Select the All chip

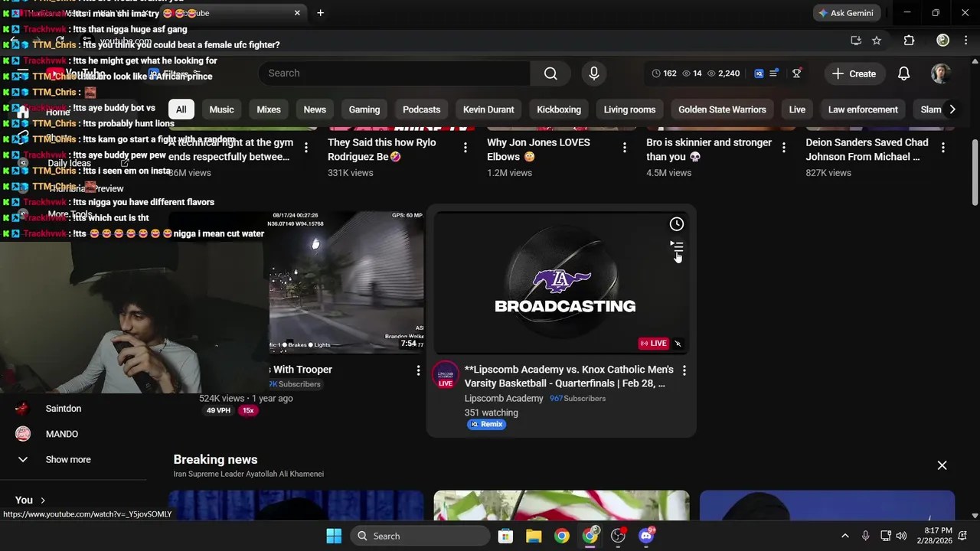(181, 109)
